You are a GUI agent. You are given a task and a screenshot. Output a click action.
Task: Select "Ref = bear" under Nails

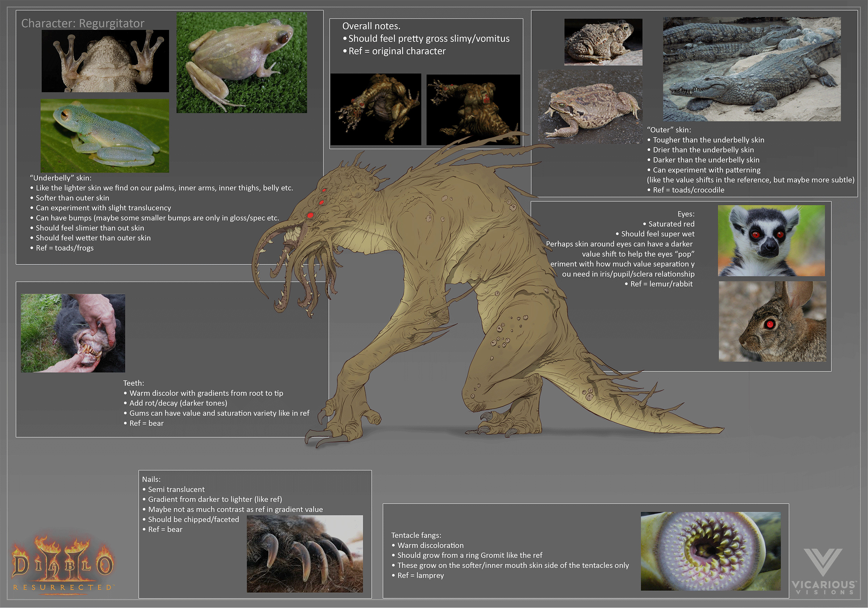pos(162,529)
